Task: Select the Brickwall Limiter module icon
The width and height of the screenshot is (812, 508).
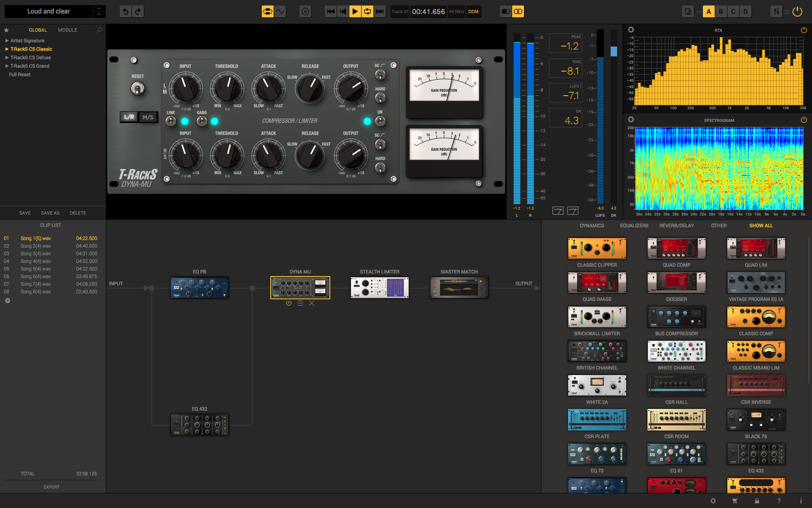Action: (x=597, y=317)
